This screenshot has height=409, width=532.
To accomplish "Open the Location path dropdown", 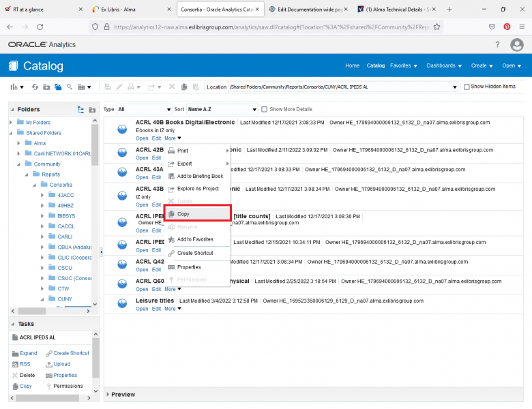I will click(x=455, y=87).
